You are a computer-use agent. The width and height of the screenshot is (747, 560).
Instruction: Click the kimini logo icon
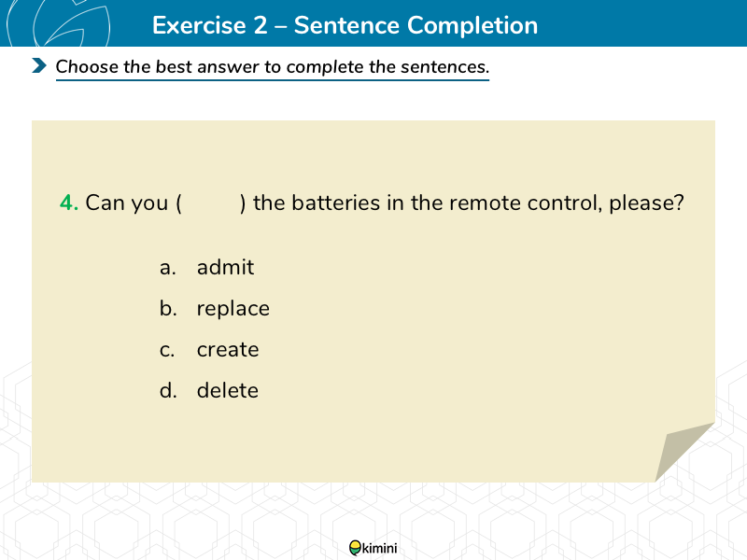pyautogui.click(x=356, y=548)
